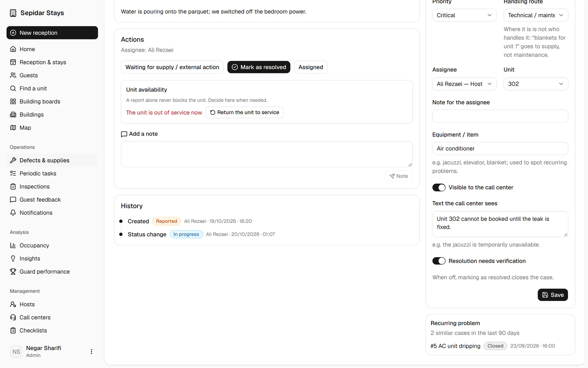The image size is (588, 368).
Task: Click the Building boards grid icon
Action: (x=13, y=101)
